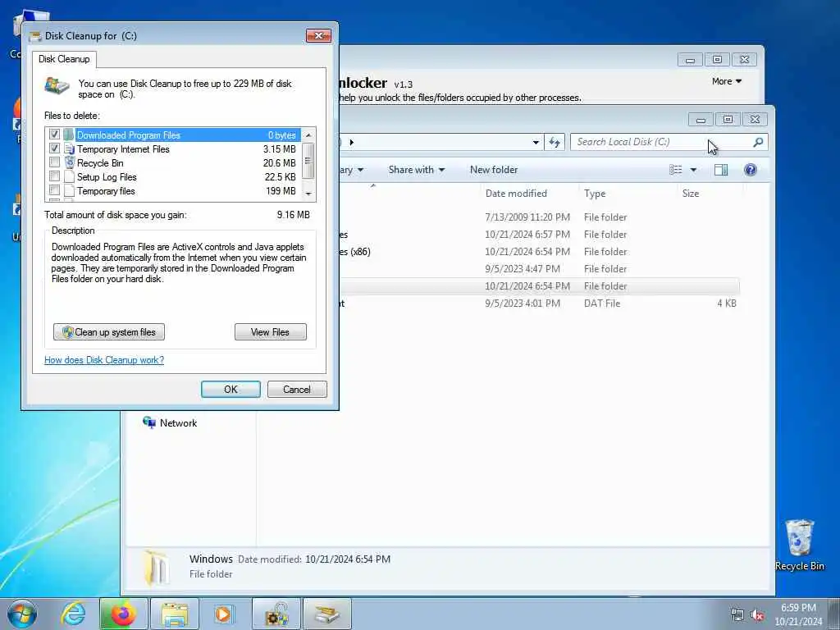Click New folder in Explorer toolbar
Viewport: 840px width, 630px height.
click(x=494, y=170)
